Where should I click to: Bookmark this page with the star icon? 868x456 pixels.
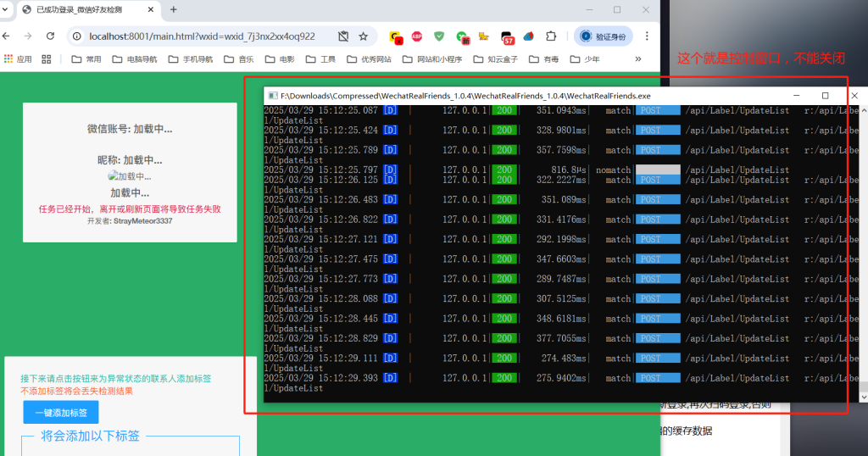[x=363, y=36]
